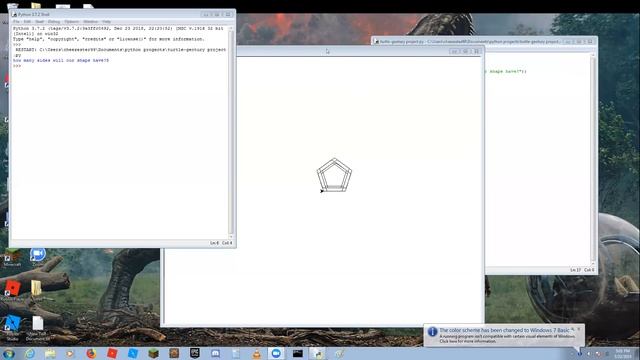The width and height of the screenshot is (640, 360).
Task: Open Shell menu in Python Shell
Action: [40, 21]
